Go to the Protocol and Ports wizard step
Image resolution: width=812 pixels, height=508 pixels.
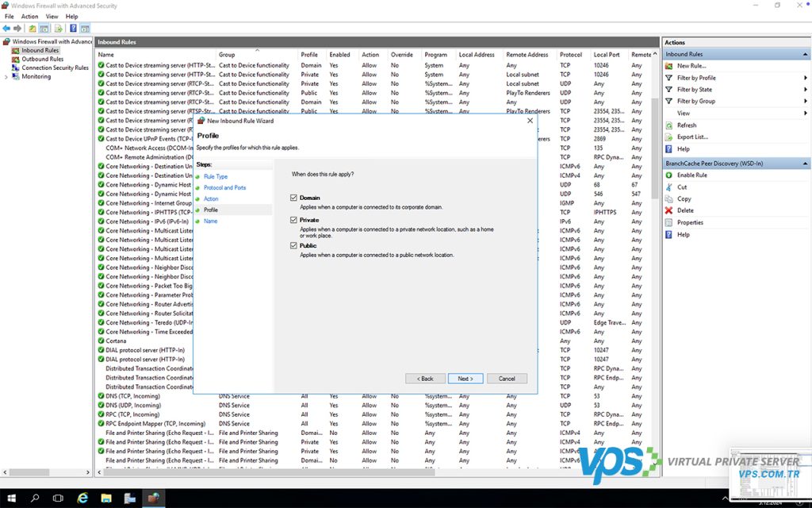click(x=224, y=187)
